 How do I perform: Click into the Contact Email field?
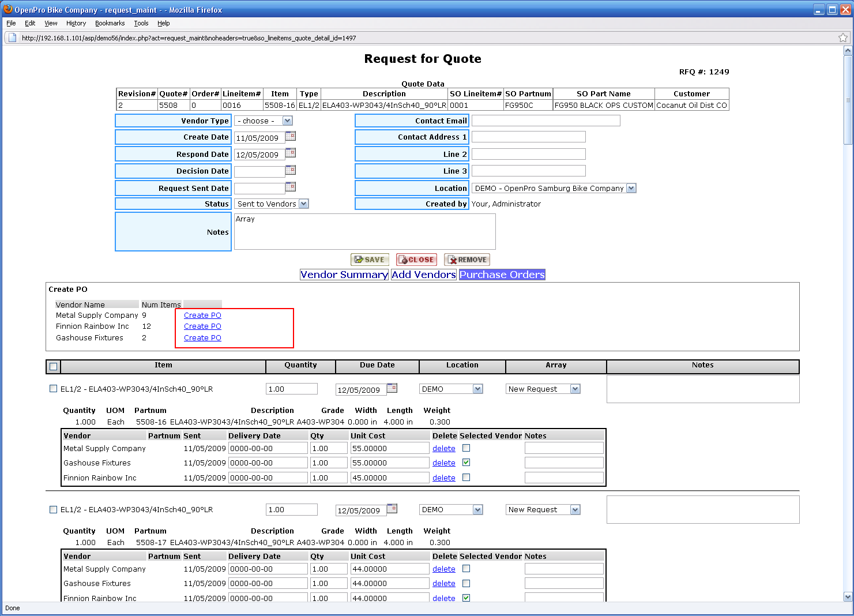pos(545,121)
